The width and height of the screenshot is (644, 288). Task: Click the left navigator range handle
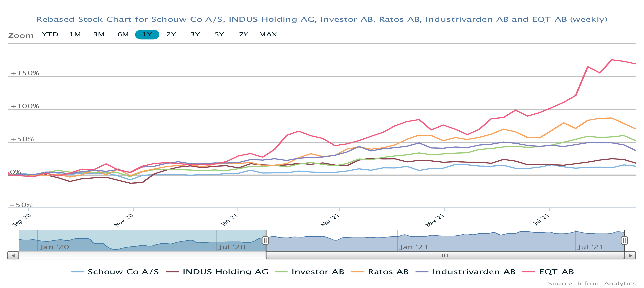265,241
